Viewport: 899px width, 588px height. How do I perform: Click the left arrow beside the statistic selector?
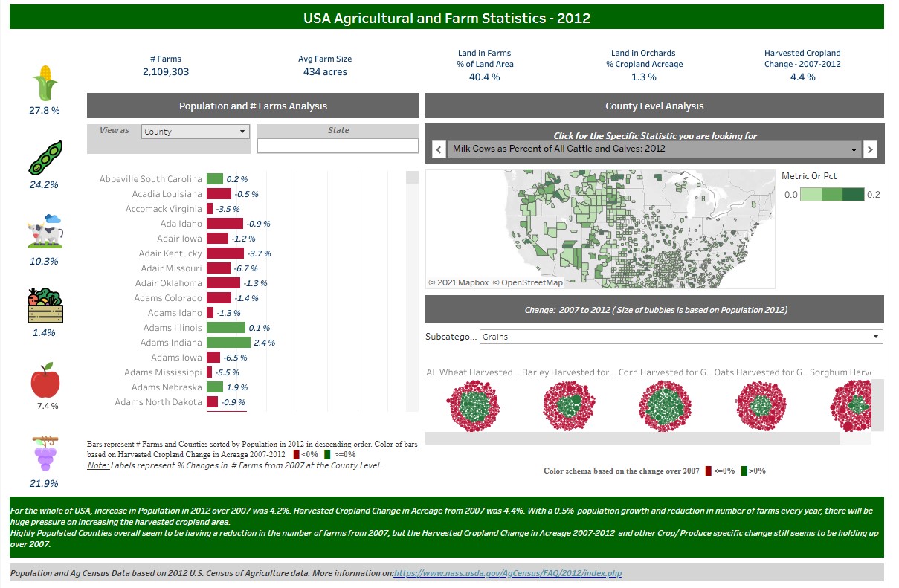click(x=439, y=149)
